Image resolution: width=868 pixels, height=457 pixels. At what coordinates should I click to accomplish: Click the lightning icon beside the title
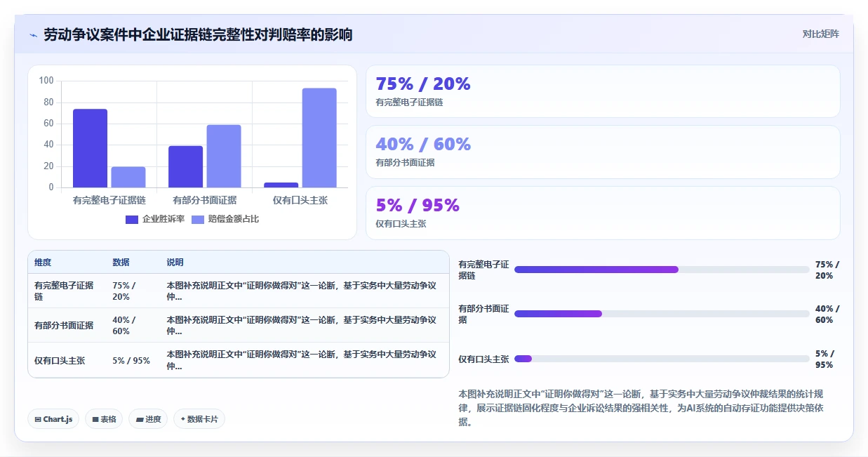pos(33,35)
